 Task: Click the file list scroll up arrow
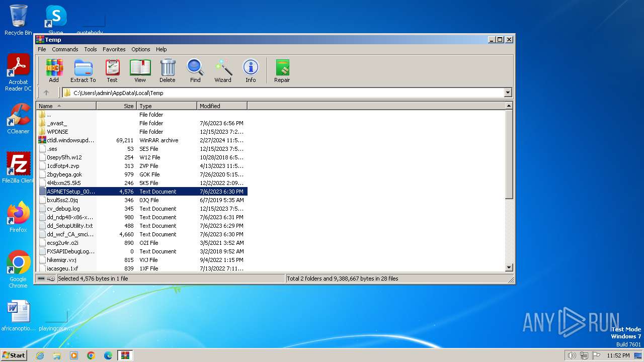[509, 106]
